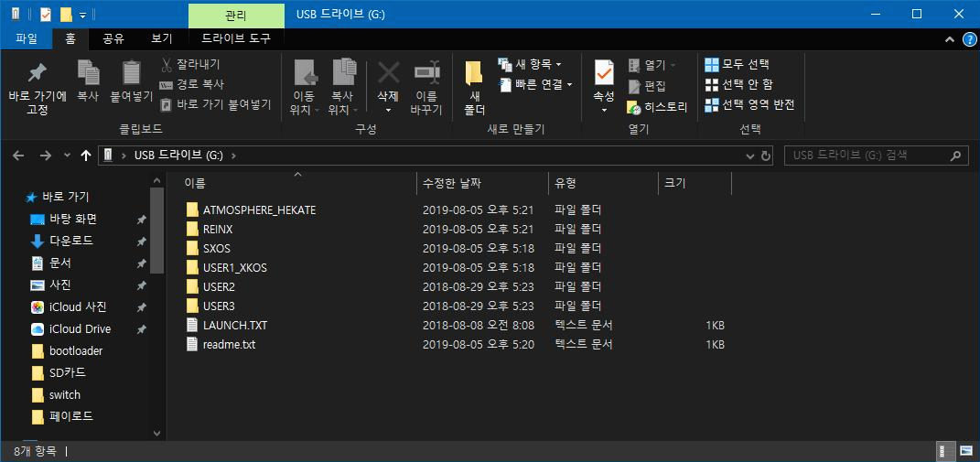Click New Folder icon in title bar
This screenshot has width=980, height=462.
pyautogui.click(x=65, y=14)
